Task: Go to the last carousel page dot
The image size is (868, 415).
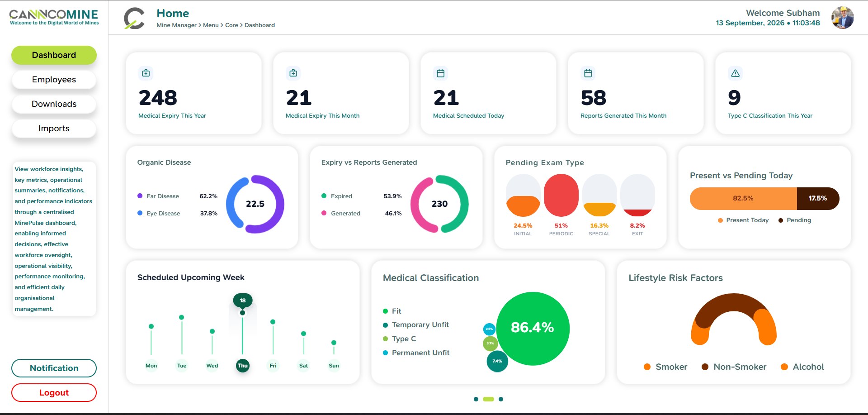Action: click(501, 399)
